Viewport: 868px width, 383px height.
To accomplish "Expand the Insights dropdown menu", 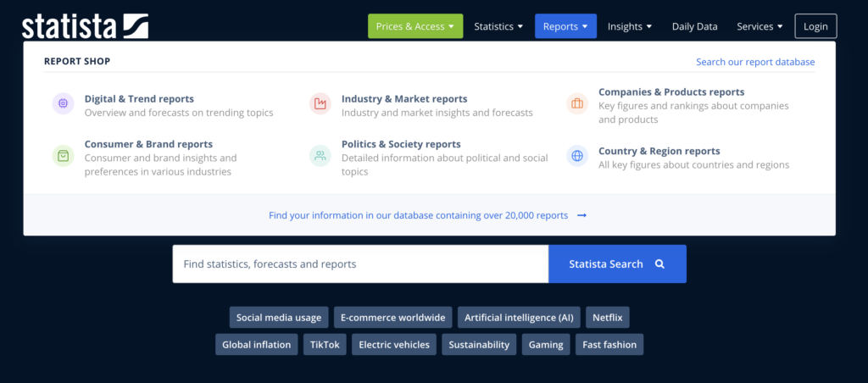I will point(630,26).
